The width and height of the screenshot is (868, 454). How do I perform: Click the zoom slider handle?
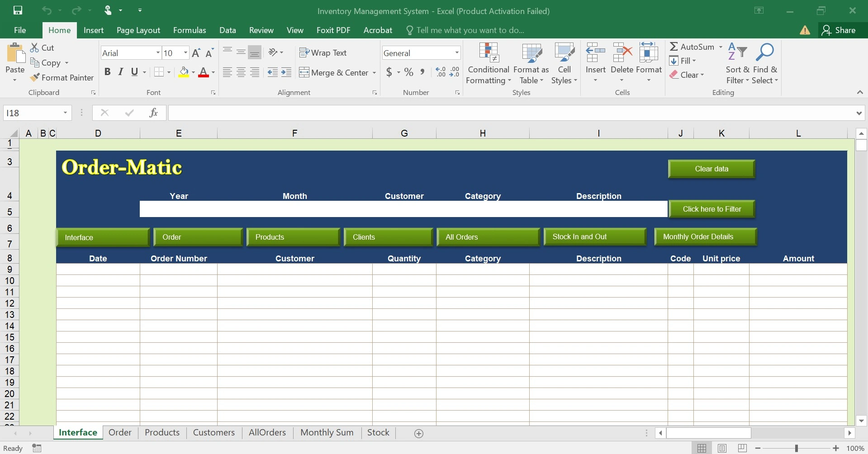click(797, 448)
